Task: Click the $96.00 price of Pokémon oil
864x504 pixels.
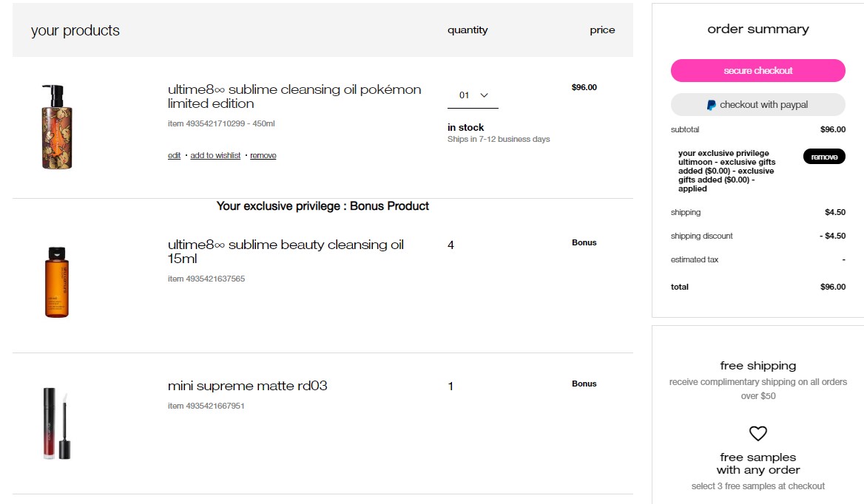Action: [584, 87]
